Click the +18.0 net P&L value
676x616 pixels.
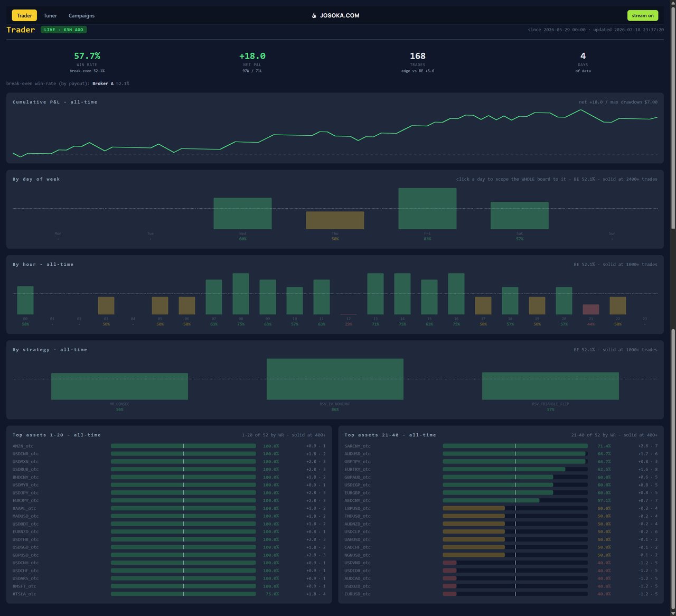coord(252,56)
